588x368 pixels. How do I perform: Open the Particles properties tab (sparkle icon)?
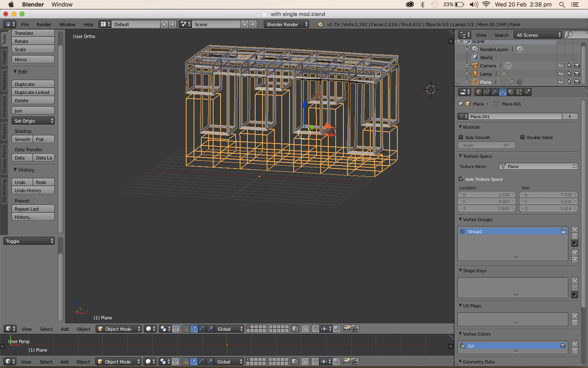click(519, 92)
